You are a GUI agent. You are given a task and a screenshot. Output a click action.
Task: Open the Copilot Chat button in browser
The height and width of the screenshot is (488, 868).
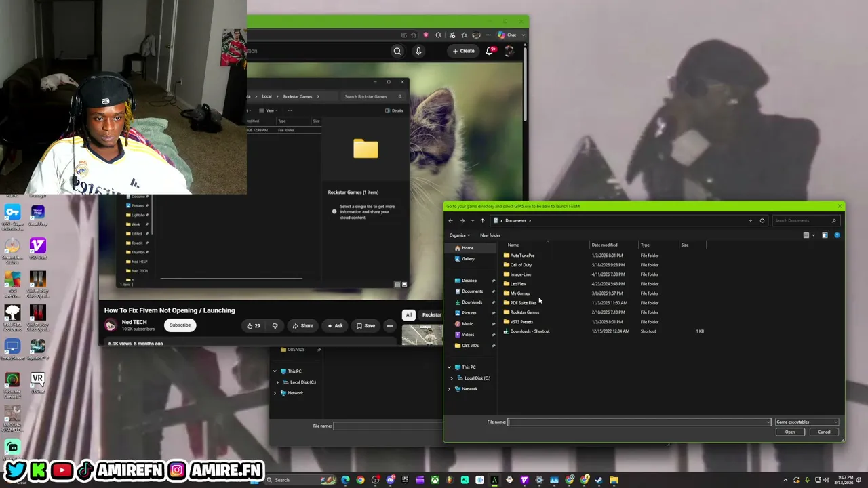click(x=507, y=35)
